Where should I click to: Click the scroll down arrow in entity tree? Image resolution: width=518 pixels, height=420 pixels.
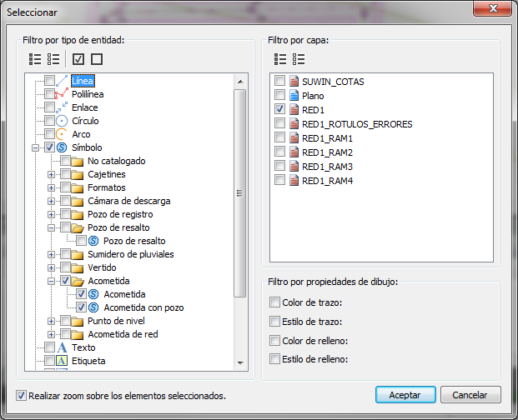point(240,363)
